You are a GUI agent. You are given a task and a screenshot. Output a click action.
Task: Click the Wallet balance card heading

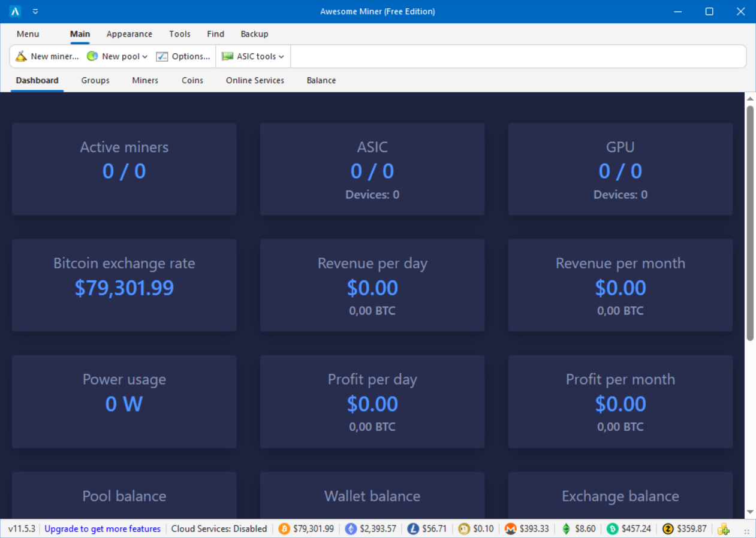click(x=372, y=496)
